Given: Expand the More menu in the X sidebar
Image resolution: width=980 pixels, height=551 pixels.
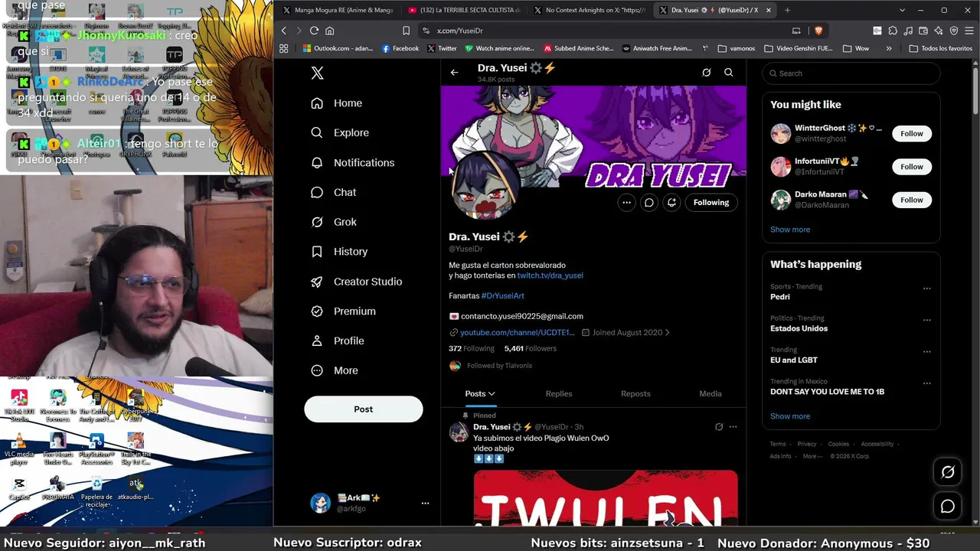Looking at the screenshot, I should tap(335, 370).
